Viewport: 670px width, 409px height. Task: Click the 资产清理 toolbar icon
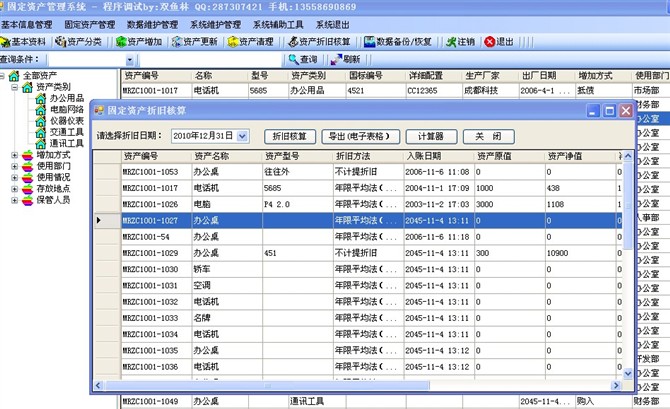click(250, 41)
